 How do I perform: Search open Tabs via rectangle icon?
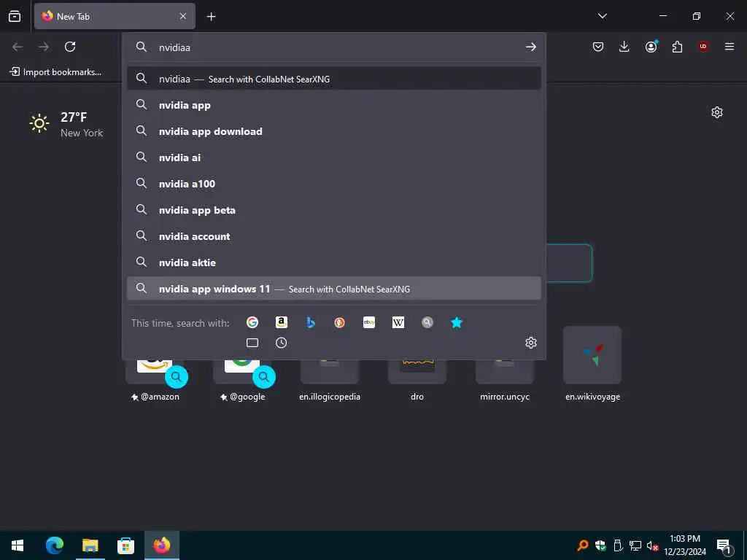pos(252,343)
